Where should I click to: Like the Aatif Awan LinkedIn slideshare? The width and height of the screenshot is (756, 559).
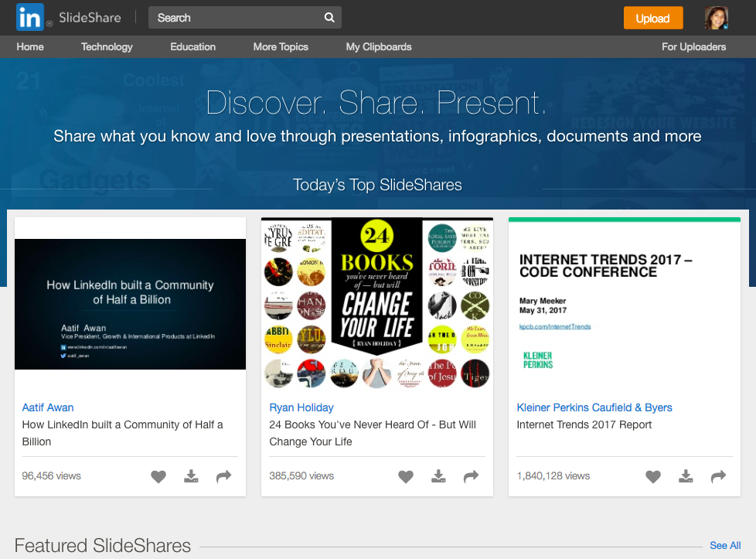[x=158, y=476]
